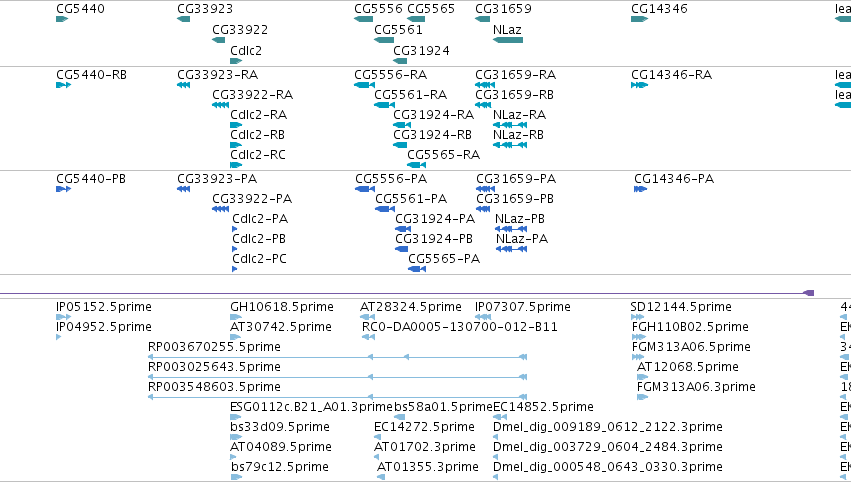Click the CG5565-RA transcript label

click(444, 155)
